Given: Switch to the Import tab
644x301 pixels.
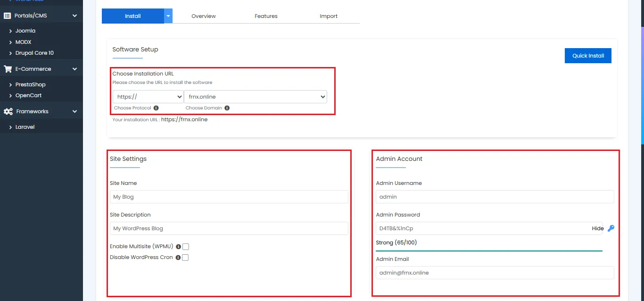Looking at the screenshot, I should pyautogui.click(x=329, y=16).
